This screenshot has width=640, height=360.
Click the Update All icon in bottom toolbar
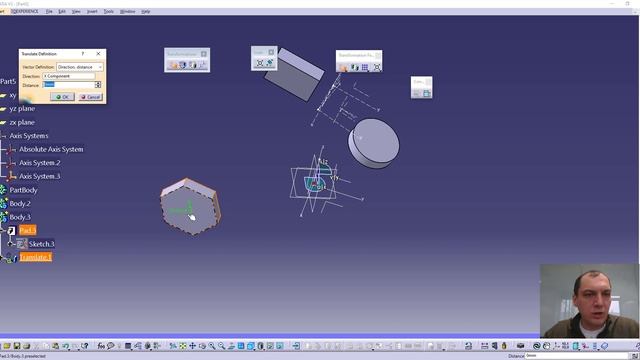pos(536,346)
